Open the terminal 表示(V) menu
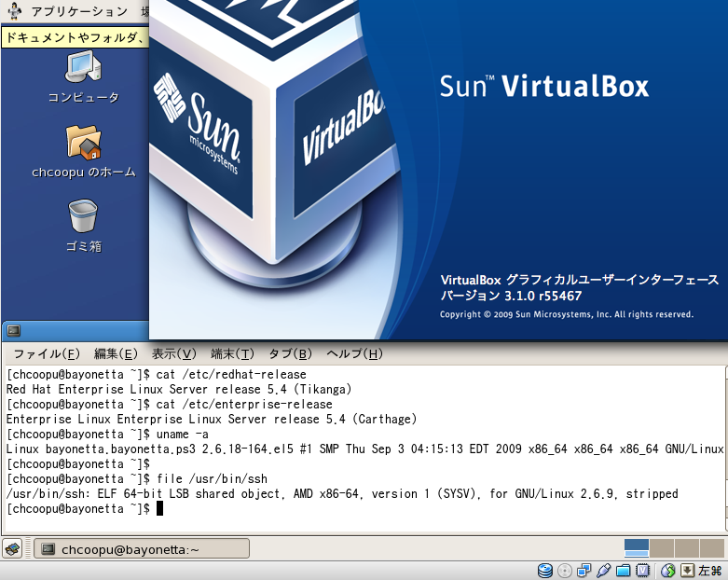Image resolution: width=728 pixels, height=580 pixels. (x=174, y=353)
